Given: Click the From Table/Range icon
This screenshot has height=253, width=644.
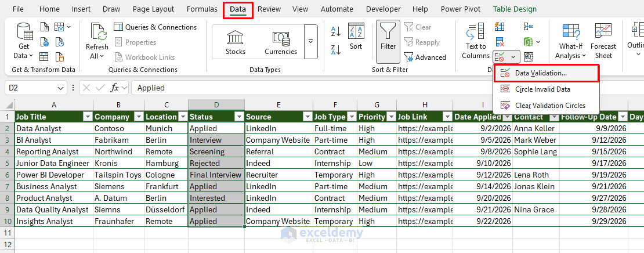Looking at the screenshot, I should point(44,56).
